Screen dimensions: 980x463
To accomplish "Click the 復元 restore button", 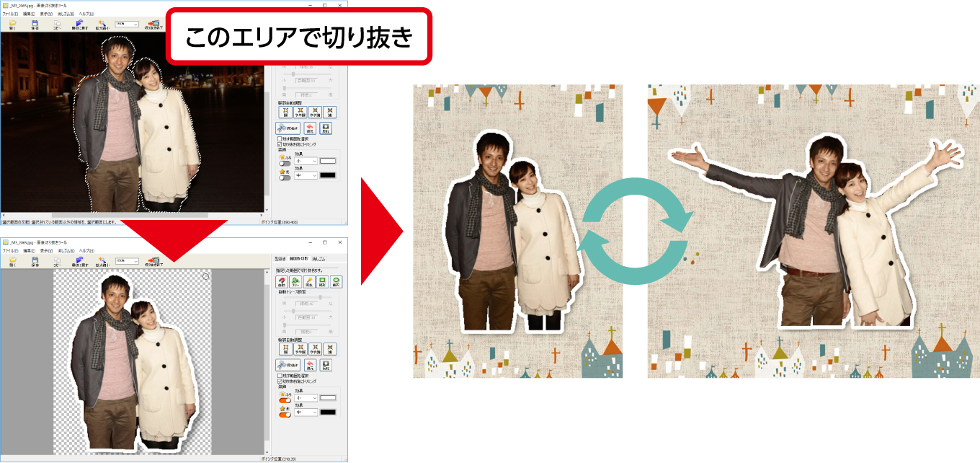I will click(309, 365).
